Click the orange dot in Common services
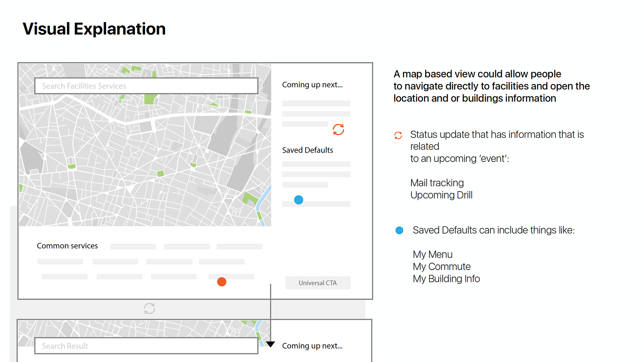 point(222,282)
